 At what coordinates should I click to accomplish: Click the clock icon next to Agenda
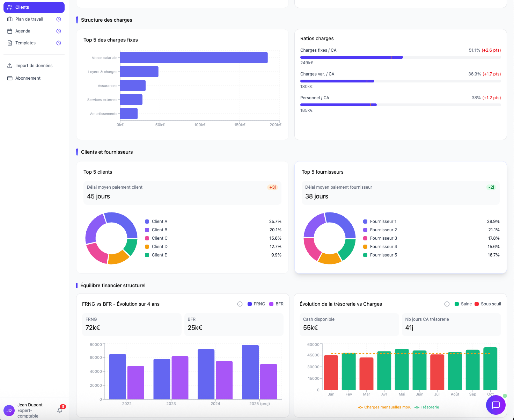59,31
